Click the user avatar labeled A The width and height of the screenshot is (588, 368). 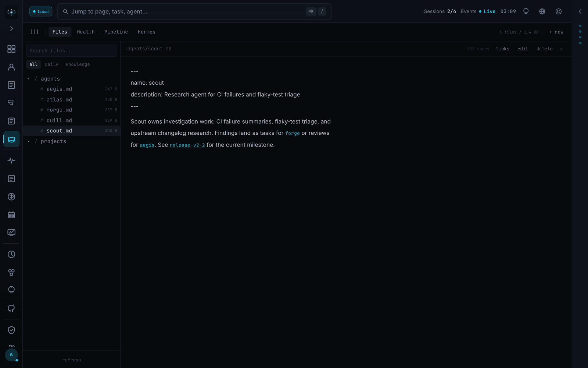[11, 355]
